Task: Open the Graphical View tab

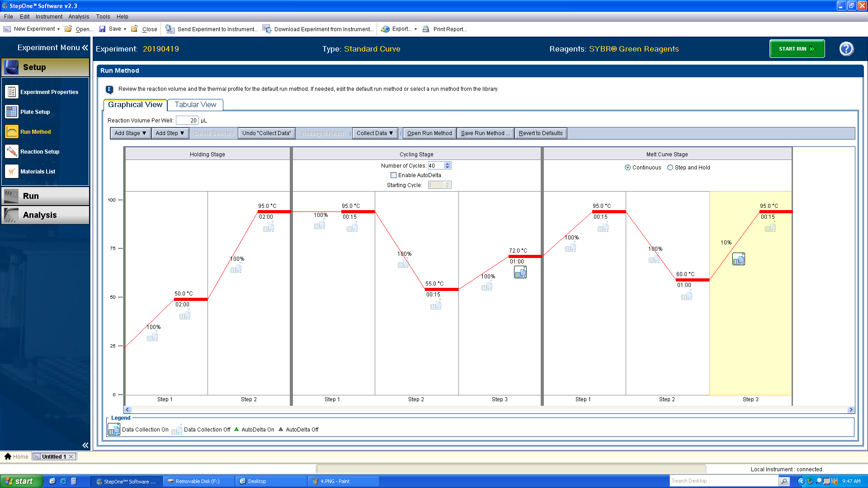Action: [x=135, y=104]
